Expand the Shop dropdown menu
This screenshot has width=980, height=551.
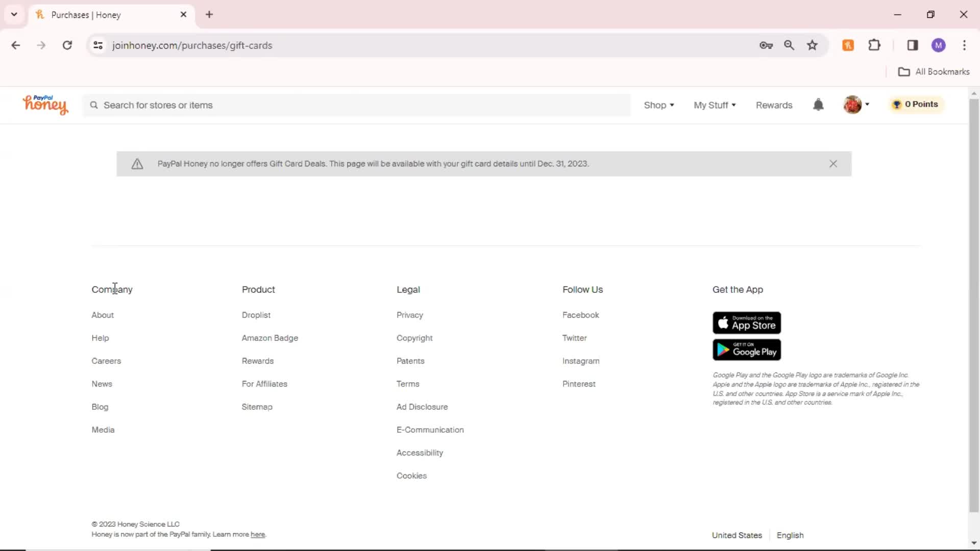click(x=658, y=105)
